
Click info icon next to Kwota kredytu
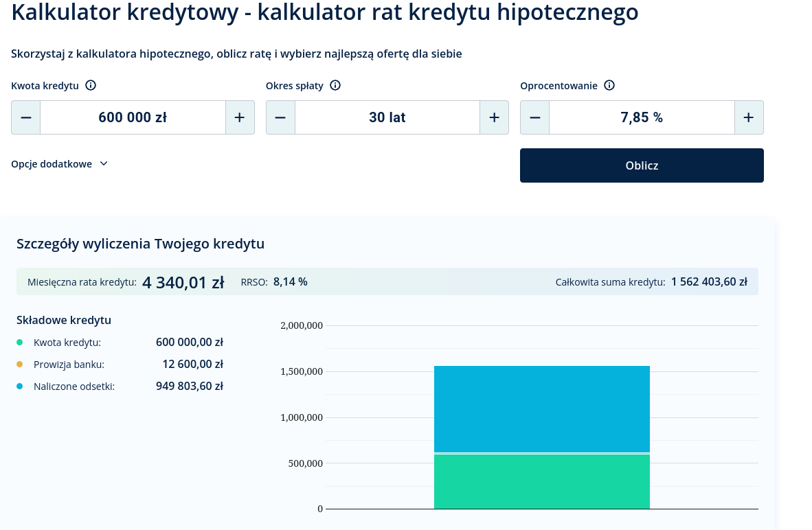click(x=91, y=86)
